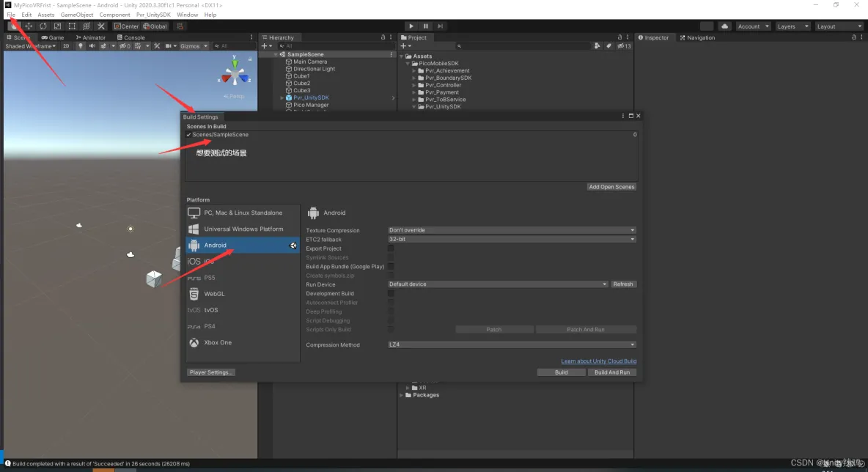
Task: Enable Development Build checkbox
Action: pos(390,293)
